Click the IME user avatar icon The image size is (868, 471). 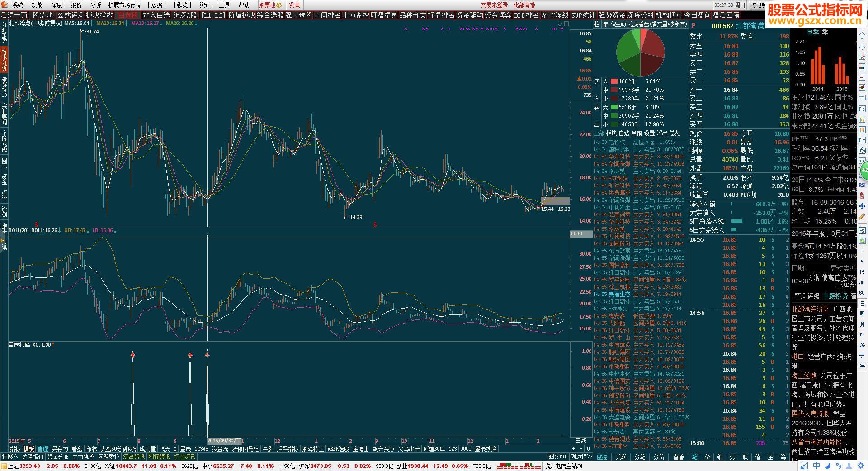(x=849, y=466)
